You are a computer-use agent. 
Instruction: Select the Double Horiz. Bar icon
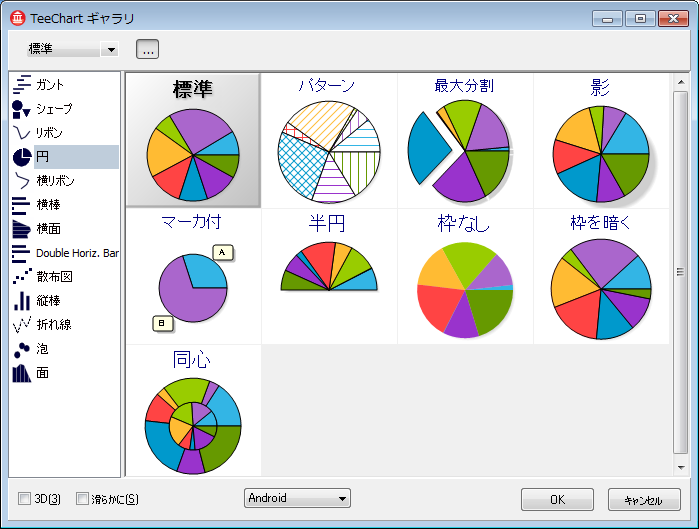(x=21, y=253)
